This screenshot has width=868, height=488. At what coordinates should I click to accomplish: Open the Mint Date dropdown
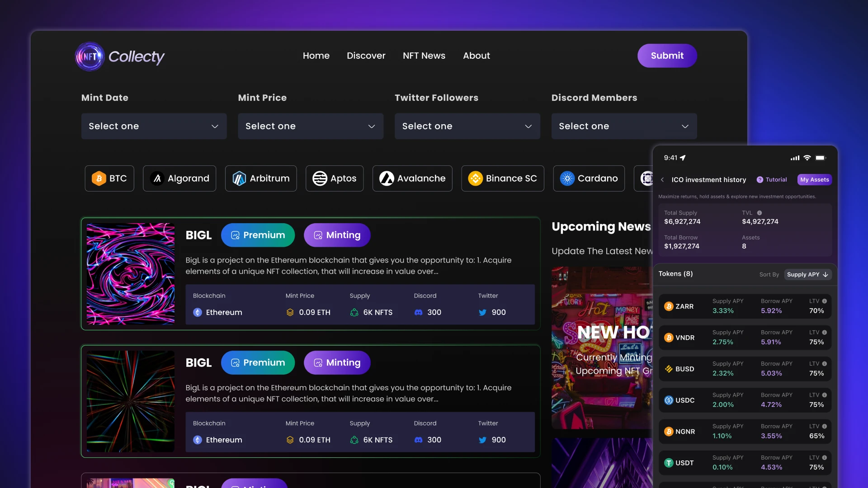coord(154,126)
